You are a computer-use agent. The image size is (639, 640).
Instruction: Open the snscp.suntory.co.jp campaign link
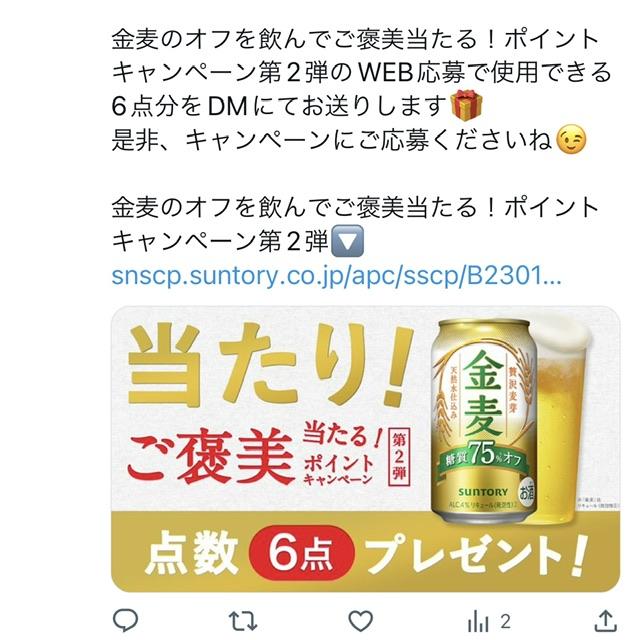pos(337,276)
